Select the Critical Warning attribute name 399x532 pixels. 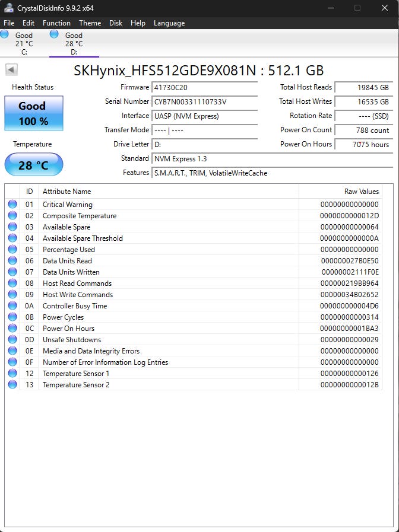pyautogui.click(x=68, y=205)
